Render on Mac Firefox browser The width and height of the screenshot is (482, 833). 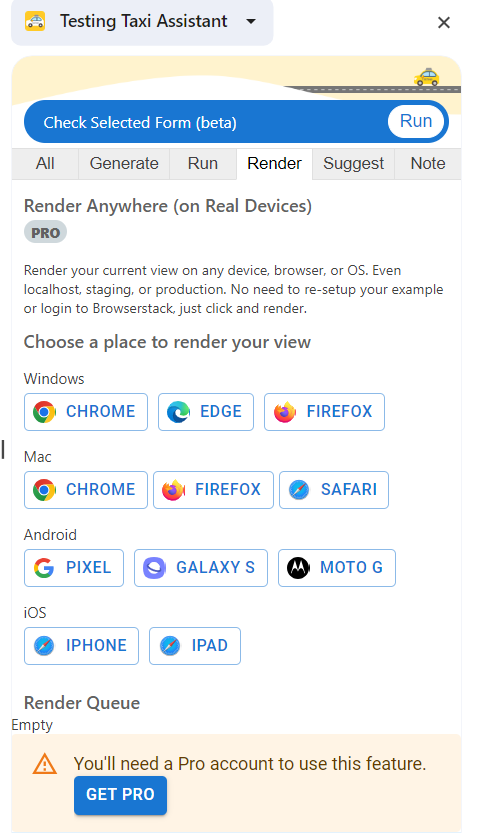pos(213,490)
